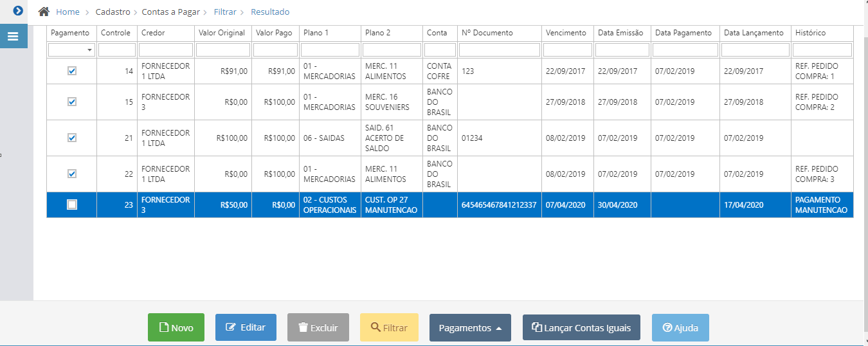Click the document number 123 cell
This screenshot has height=346, width=868.
click(x=500, y=71)
